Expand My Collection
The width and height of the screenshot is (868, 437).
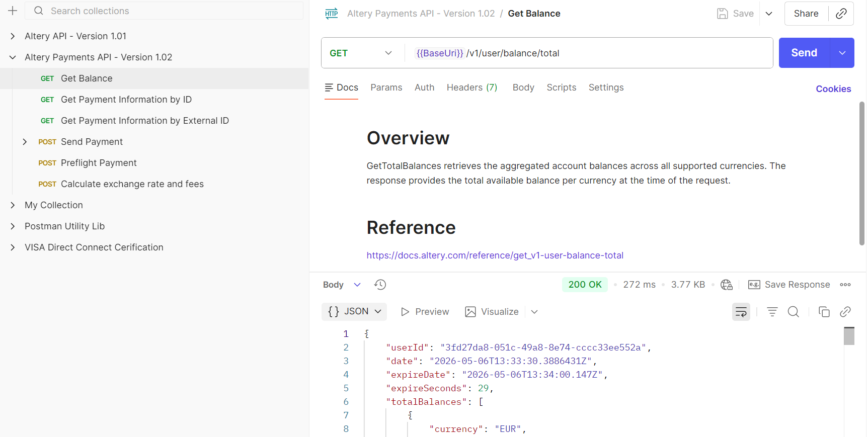click(x=13, y=205)
